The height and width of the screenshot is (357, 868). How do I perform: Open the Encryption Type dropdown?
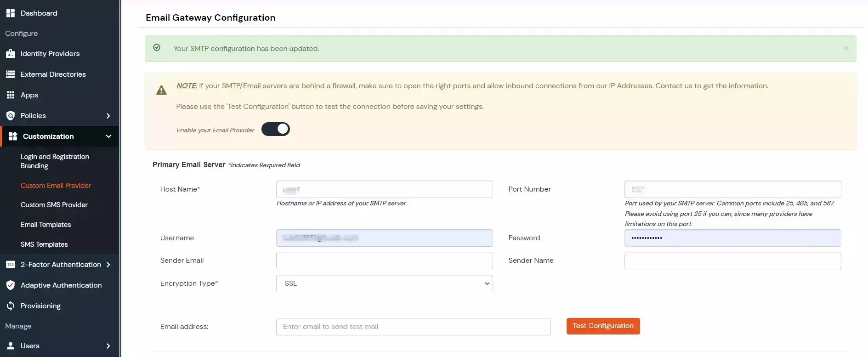(384, 283)
